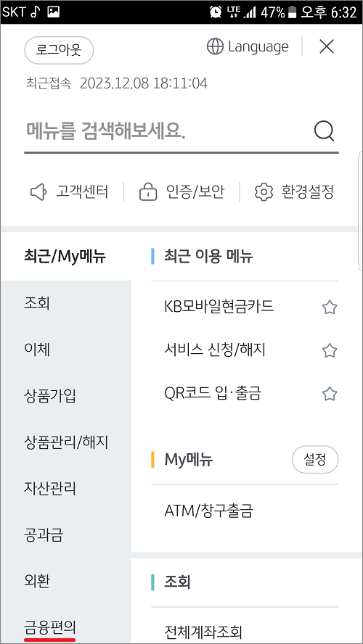Close the menu with the X icon
This screenshot has width=363, height=644.
pos(327,47)
